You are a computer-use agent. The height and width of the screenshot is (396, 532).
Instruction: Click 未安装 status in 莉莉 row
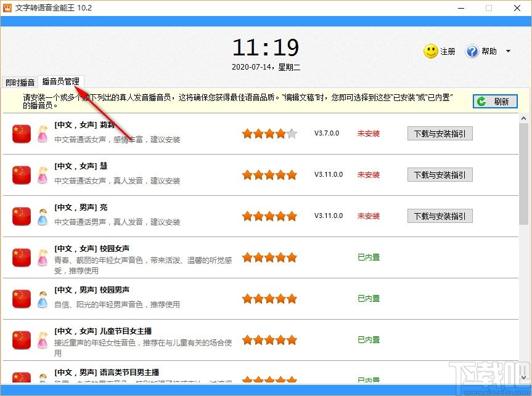pyautogui.click(x=369, y=134)
